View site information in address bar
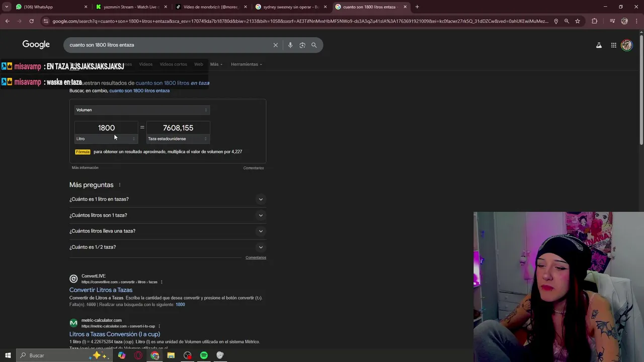Viewport: 644px width, 362px height. pos(46,21)
